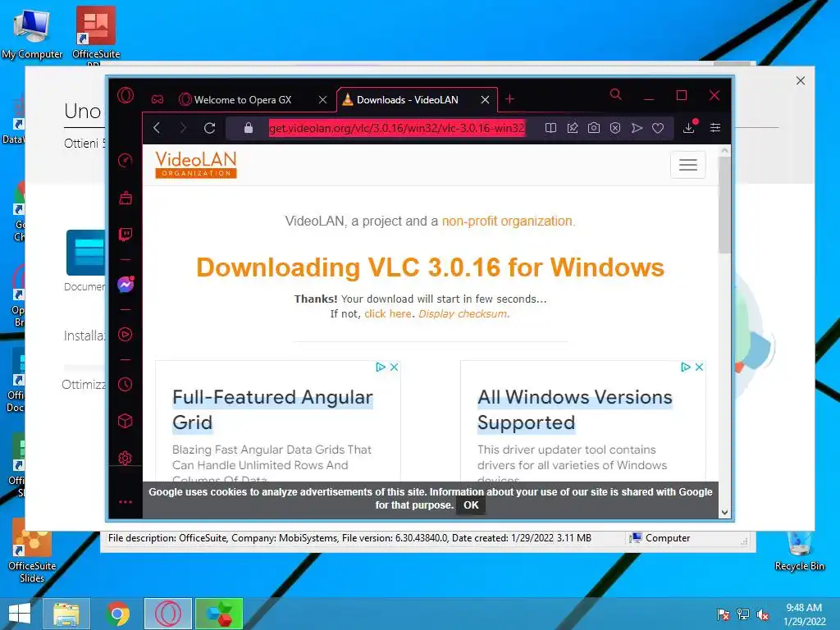
Task: Click Opera GX taskbar button
Action: tap(167, 614)
